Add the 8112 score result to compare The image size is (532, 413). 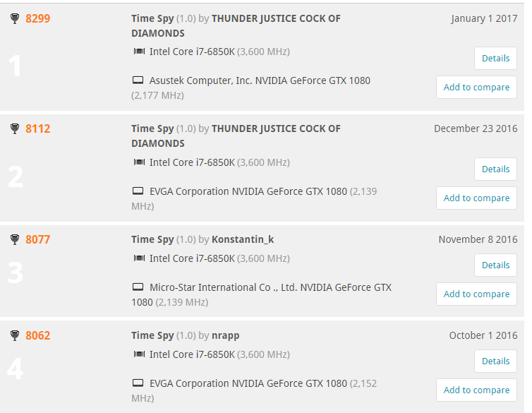click(476, 198)
